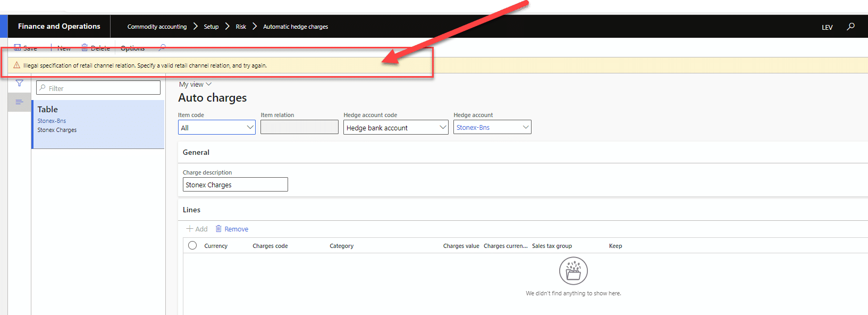Click the Filter box in the list pane
The image size is (868, 315).
tap(98, 88)
